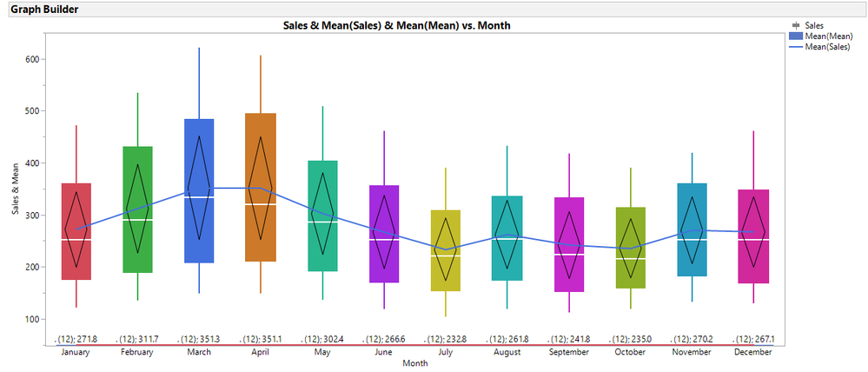The width and height of the screenshot is (868, 372).
Task: Select the pink December box
Action: 753,236
